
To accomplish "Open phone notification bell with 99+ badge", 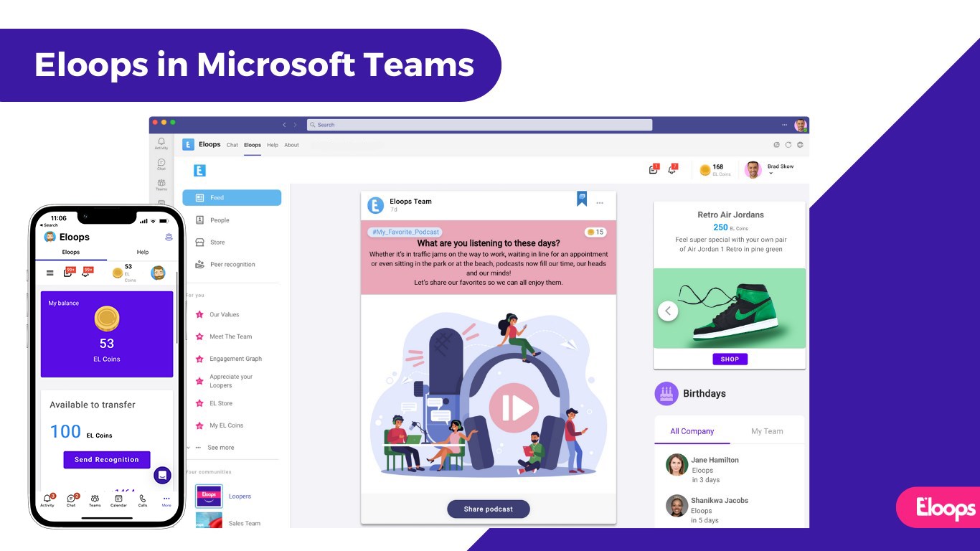I will coord(87,272).
